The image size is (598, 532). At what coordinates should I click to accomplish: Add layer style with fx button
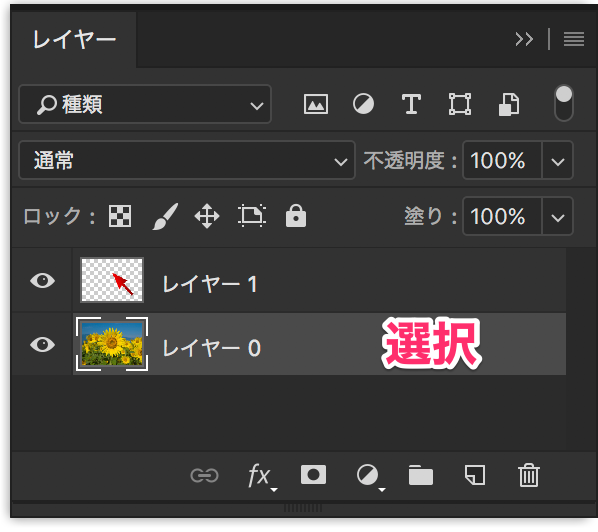click(x=261, y=476)
